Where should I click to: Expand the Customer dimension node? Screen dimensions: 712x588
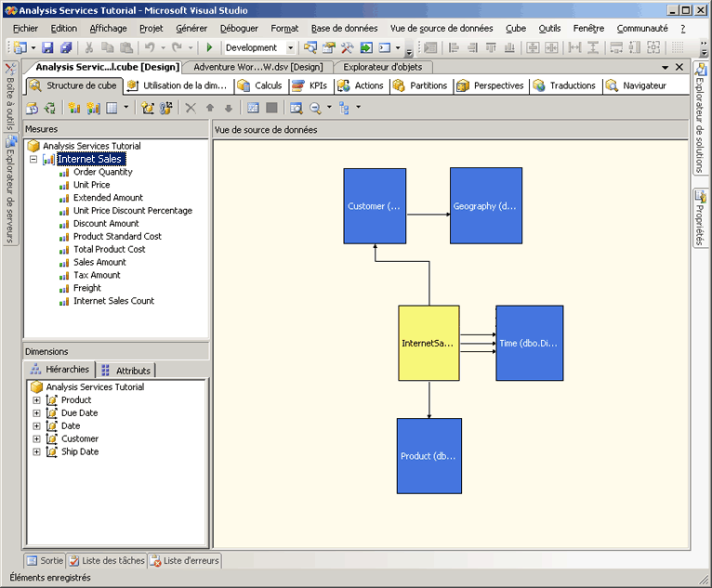point(37,439)
